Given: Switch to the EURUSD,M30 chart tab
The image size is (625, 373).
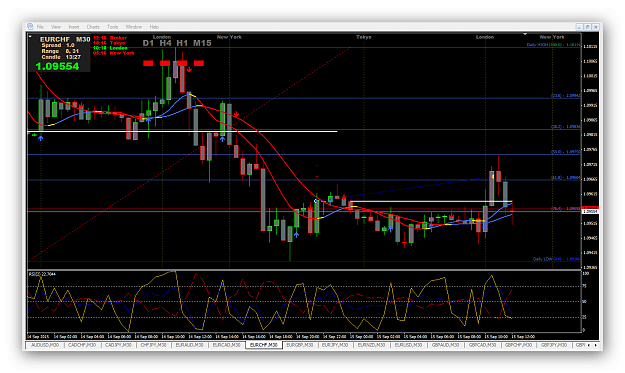Looking at the screenshot, I should 408,345.
